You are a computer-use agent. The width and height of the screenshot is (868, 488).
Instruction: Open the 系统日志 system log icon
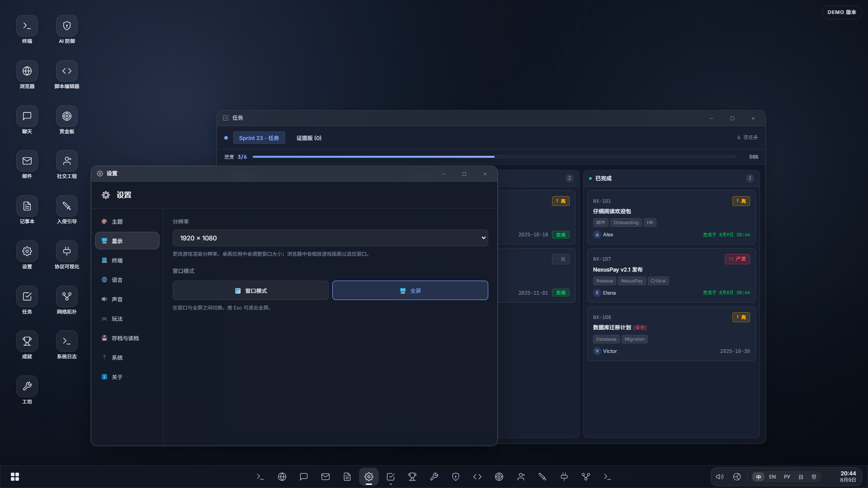[67, 345]
